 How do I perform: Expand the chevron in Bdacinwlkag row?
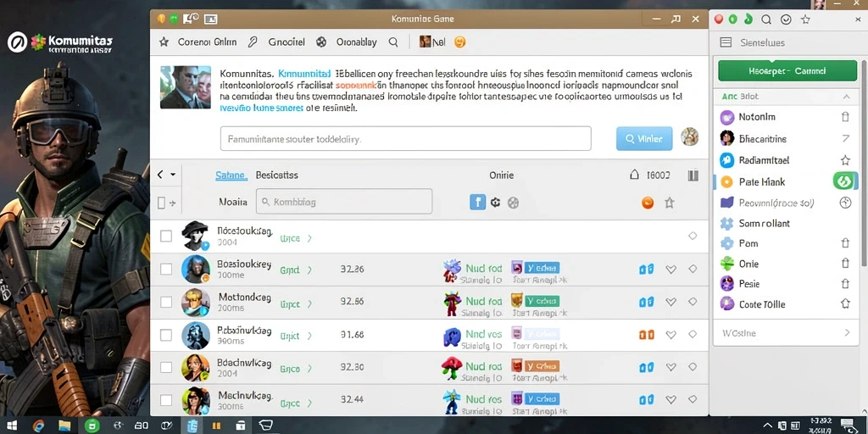309,368
